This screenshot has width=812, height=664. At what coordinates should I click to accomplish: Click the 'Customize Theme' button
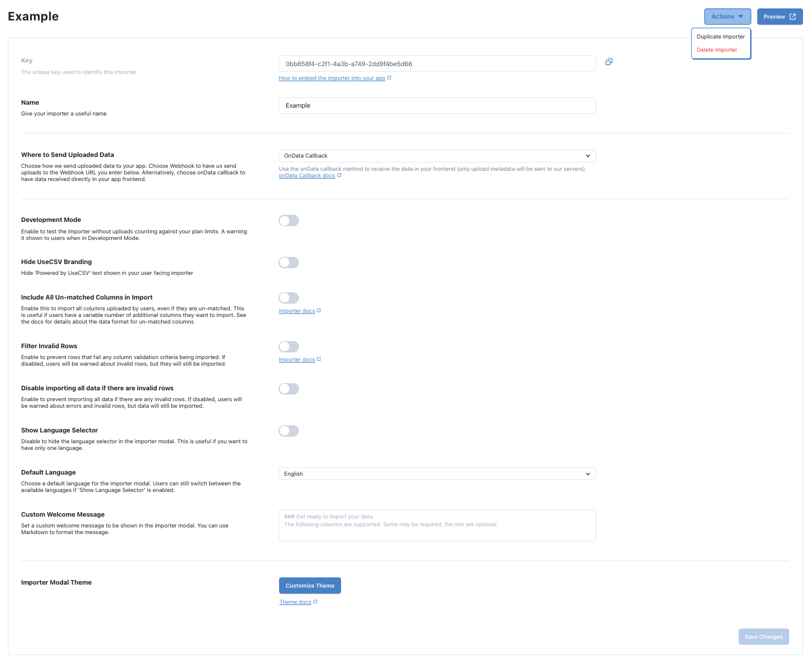point(310,585)
